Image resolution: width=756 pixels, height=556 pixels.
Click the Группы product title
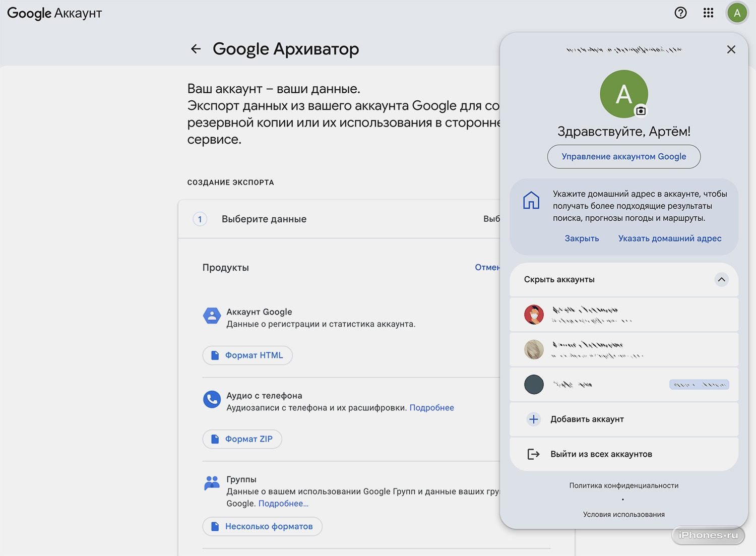click(x=241, y=479)
